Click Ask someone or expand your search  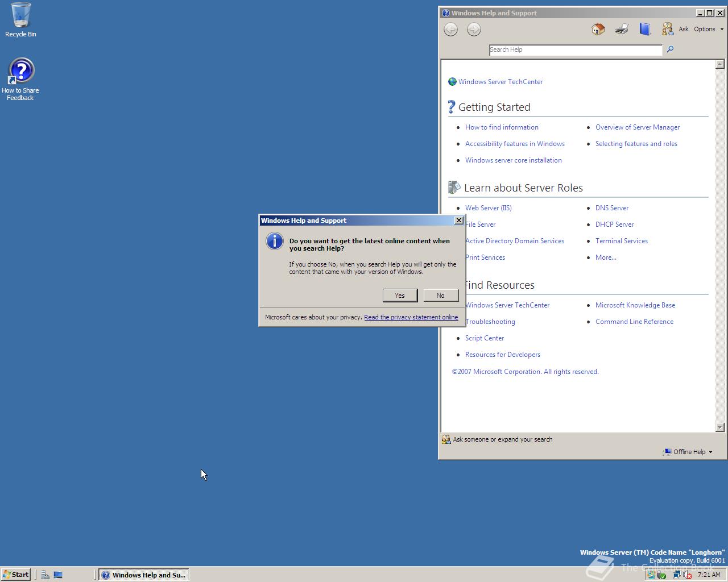pos(497,439)
